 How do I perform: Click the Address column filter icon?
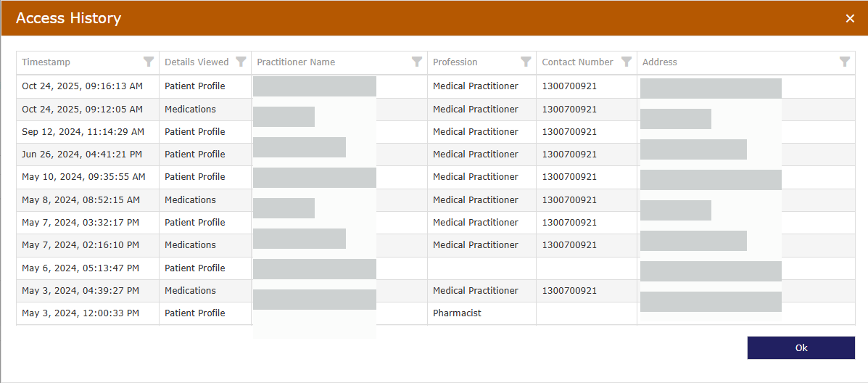845,62
